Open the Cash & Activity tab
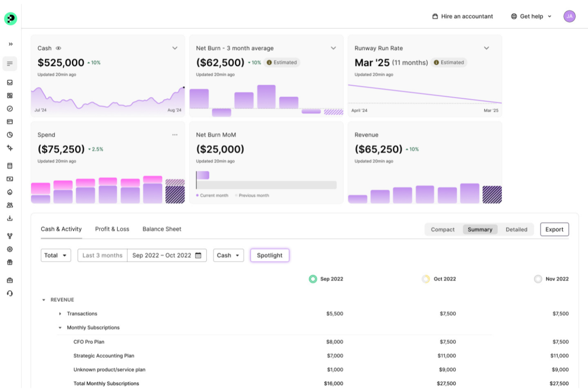Viewport: 588px width, 392px height. pyautogui.click(x=61, y=229)
